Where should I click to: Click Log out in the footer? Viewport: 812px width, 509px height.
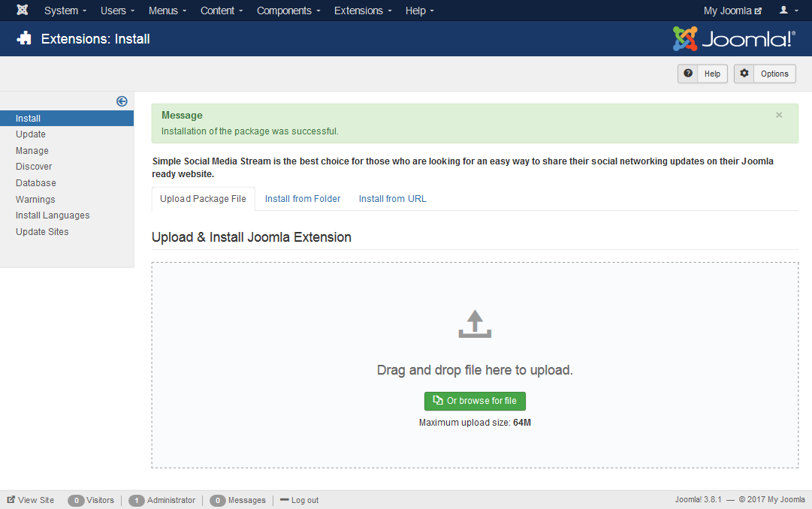pos(299,500)
